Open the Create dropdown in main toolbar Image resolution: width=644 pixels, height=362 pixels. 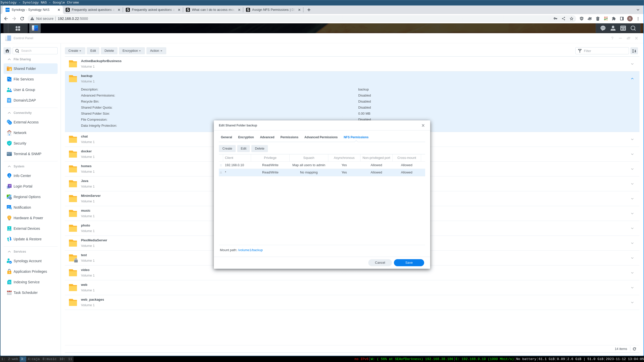coord(75,51)
